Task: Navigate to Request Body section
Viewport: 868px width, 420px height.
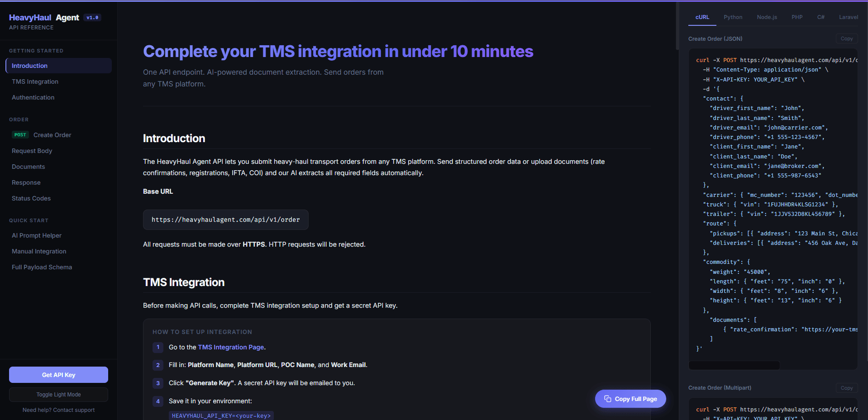Action: point(58,151)
